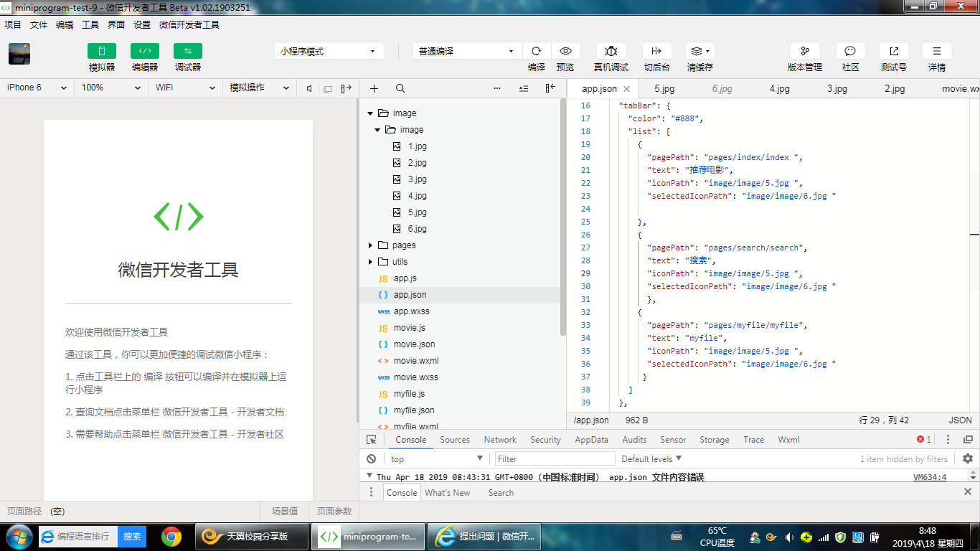
Task: Open DevTools settings gear icon
Action: tap(967, 458)
